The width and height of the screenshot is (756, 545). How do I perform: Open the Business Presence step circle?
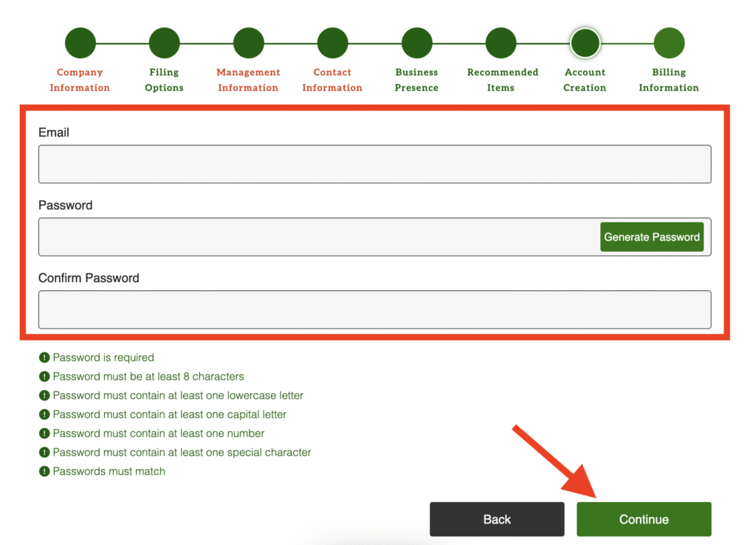click(x=416, y=43)
